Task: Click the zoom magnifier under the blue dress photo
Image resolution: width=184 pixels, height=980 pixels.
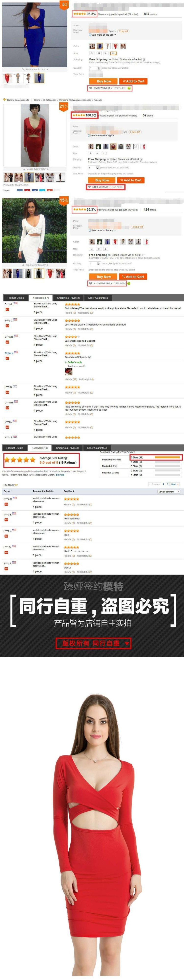Action: [x=23, y=70]
